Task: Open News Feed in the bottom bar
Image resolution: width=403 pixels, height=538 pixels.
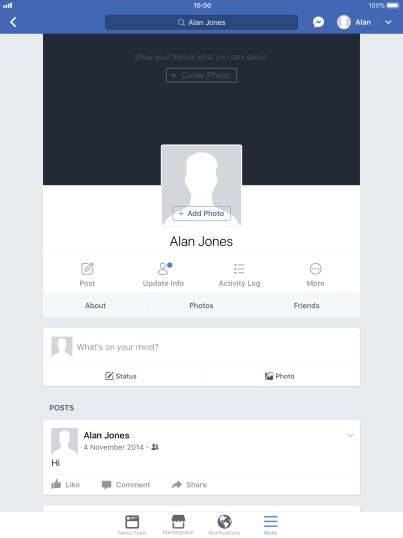Action: pos(132,525)
